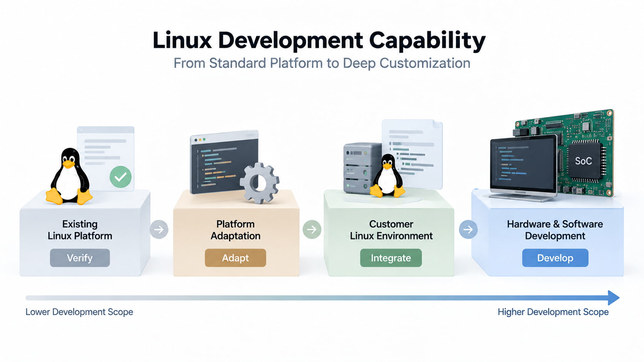Click the Adapt button
644x362 pixels.
(235, 258)
